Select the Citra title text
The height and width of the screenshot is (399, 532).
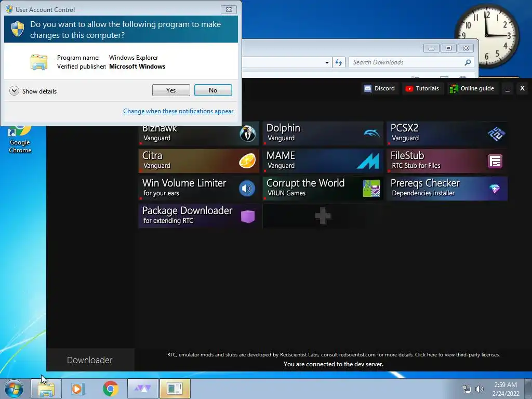[152, 155]
